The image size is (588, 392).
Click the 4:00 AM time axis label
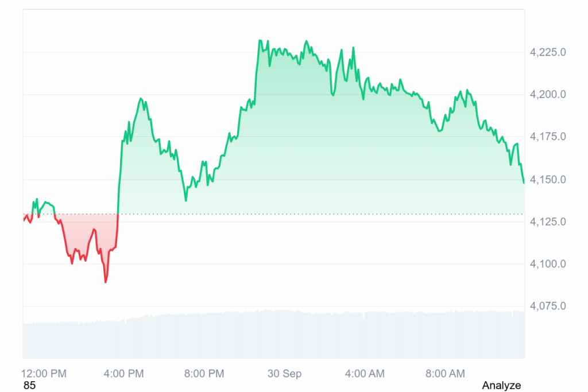(x=365, y=374)
